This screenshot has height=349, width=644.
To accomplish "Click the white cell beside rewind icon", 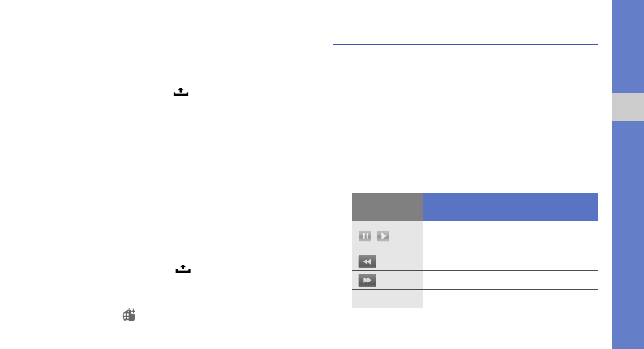I will click(x=510, y=261).
